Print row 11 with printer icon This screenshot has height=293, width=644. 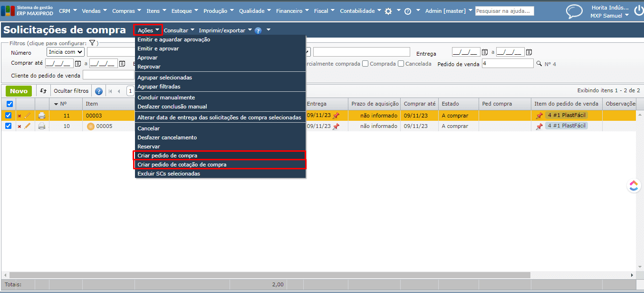42,116
